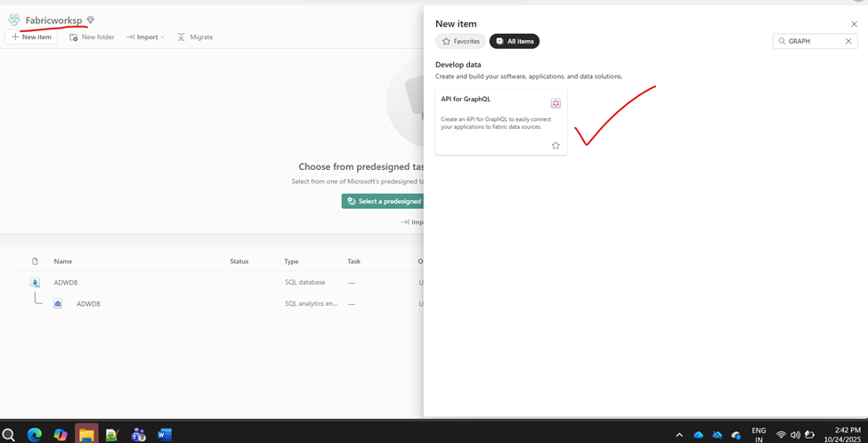Open Microsoft Word from the taskbar
Image resolution: width=868 pixels, height=443 pixels.
[x=164, y=434]
